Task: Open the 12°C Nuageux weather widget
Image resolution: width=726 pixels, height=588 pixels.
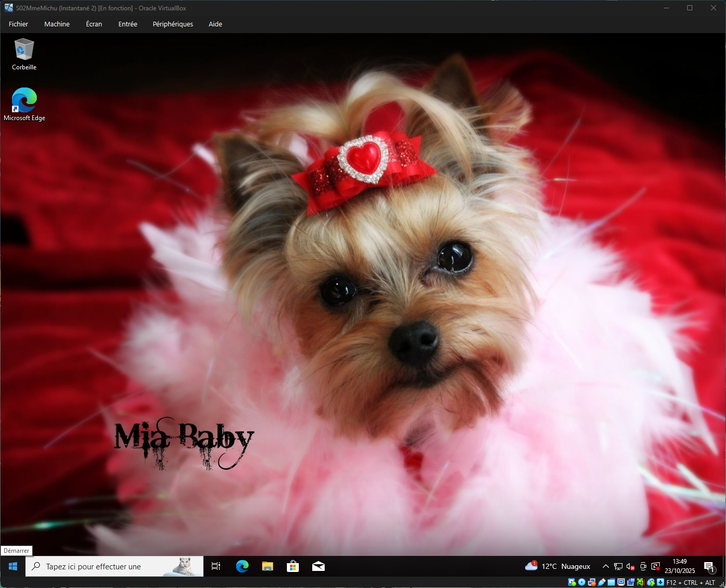Action: click(558, 566)
